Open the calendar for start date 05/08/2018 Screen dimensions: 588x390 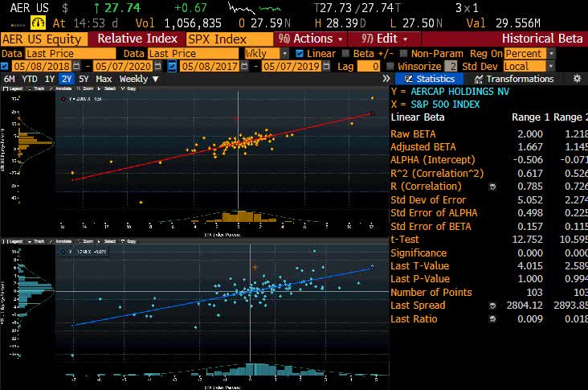tap(76, 67)
